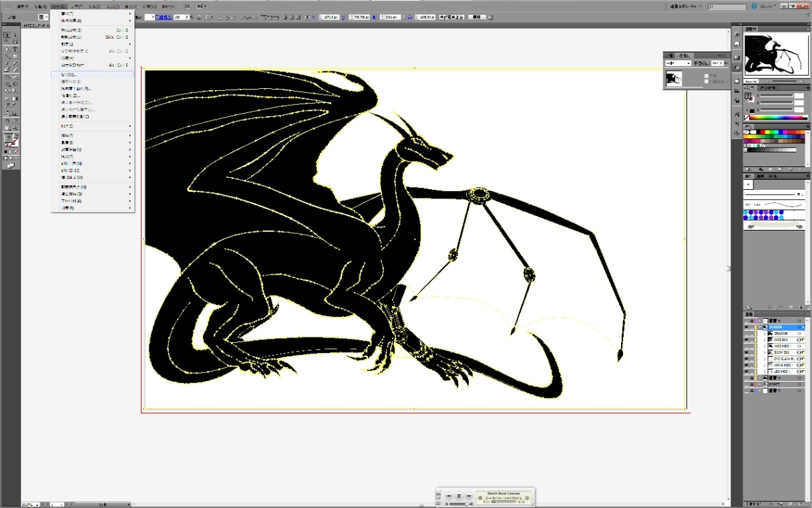Expand the LEG MEC sublayer arrow
Viewport: 812px width, 508px height.
(765, 372)
